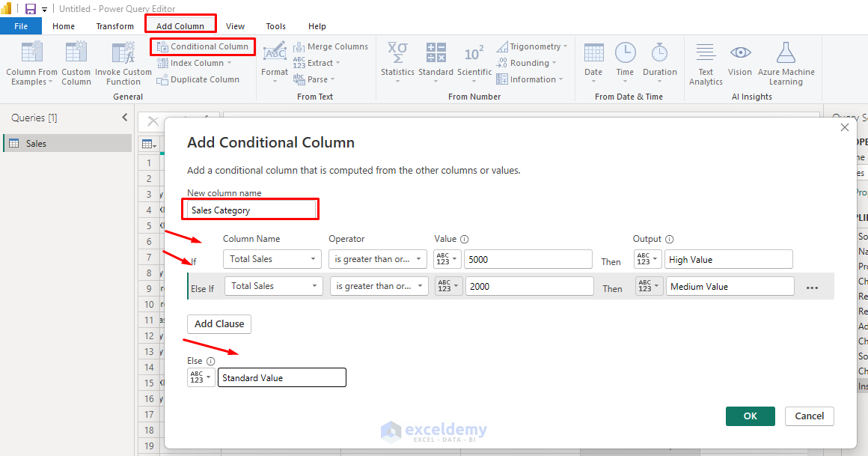Select row 10 in the grid
Viewport: 868px width, 456px height.
pos(150,304)
